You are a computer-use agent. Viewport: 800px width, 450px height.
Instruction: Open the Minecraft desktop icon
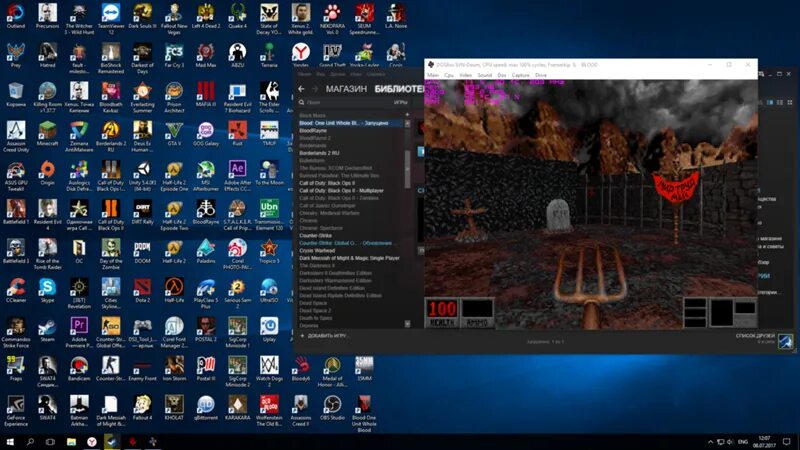[47, 134]
